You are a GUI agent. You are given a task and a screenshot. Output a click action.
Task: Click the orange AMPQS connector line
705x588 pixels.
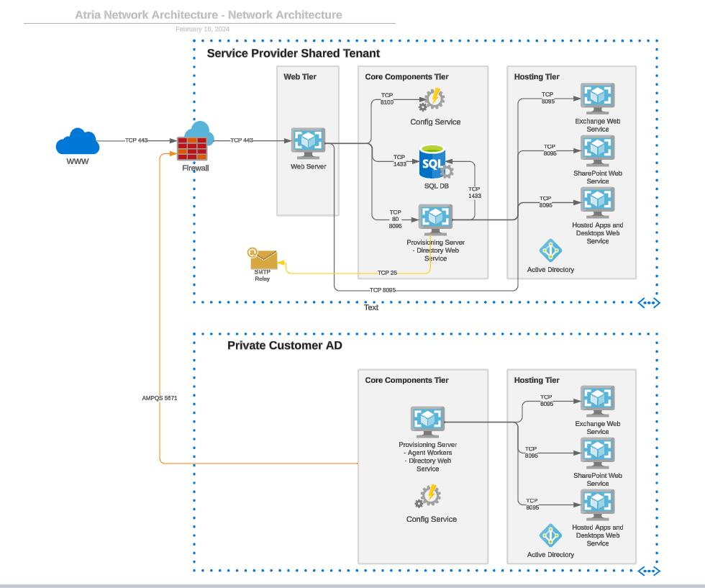coord(160,315)
